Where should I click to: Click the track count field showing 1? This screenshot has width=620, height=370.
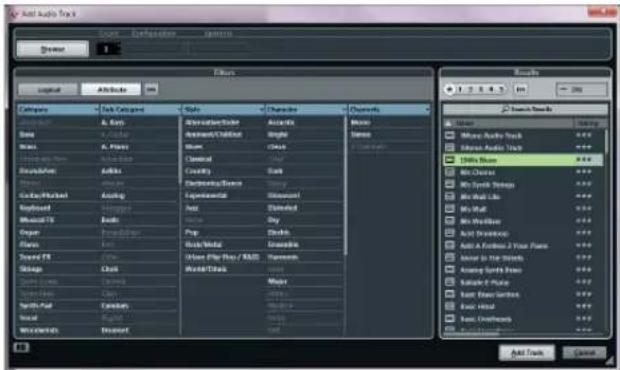(107, 49)
